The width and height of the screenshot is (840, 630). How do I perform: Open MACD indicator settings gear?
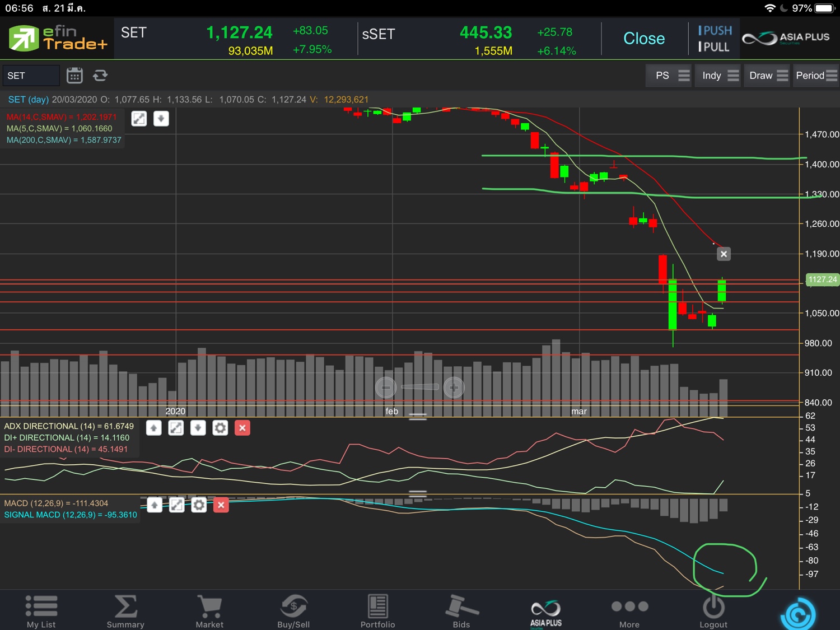(199, 505)
